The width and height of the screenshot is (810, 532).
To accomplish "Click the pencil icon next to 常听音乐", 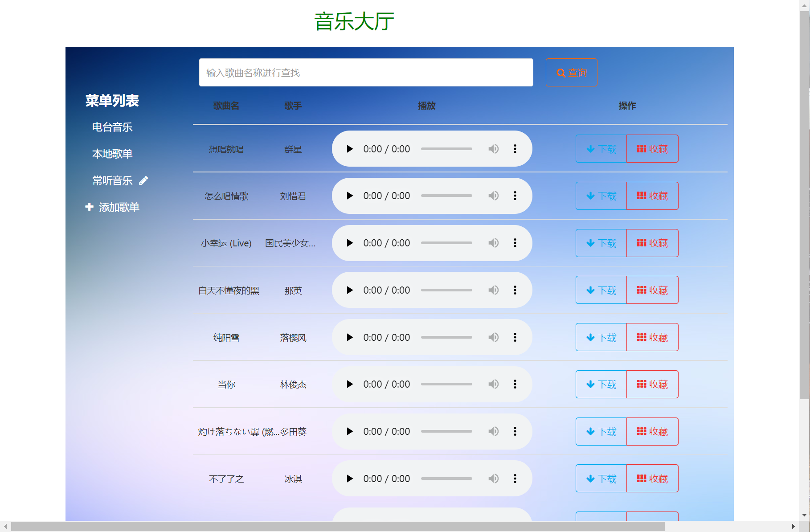I will click(x=143, y=180).
